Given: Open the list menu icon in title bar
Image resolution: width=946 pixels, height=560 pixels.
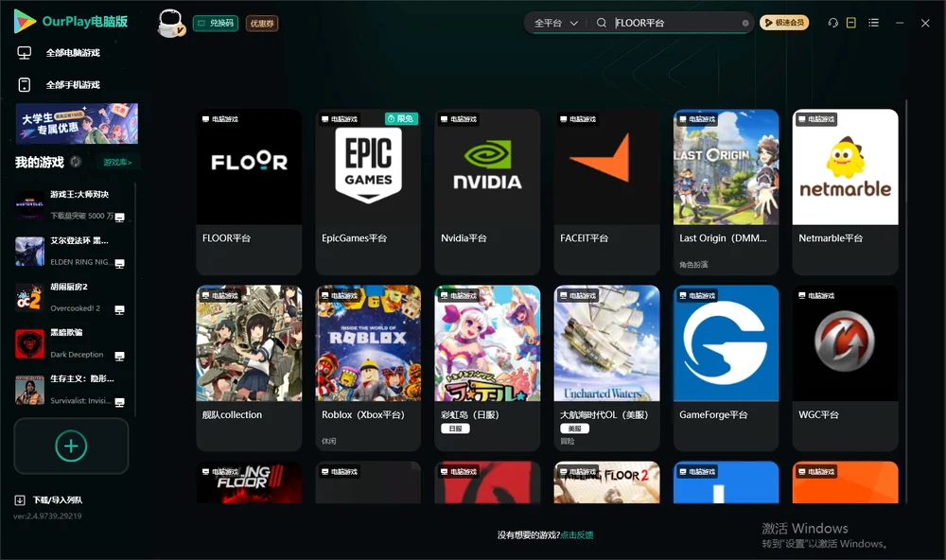Looking at the screenshot, I should pyautogui.click(x=873, y=23).
